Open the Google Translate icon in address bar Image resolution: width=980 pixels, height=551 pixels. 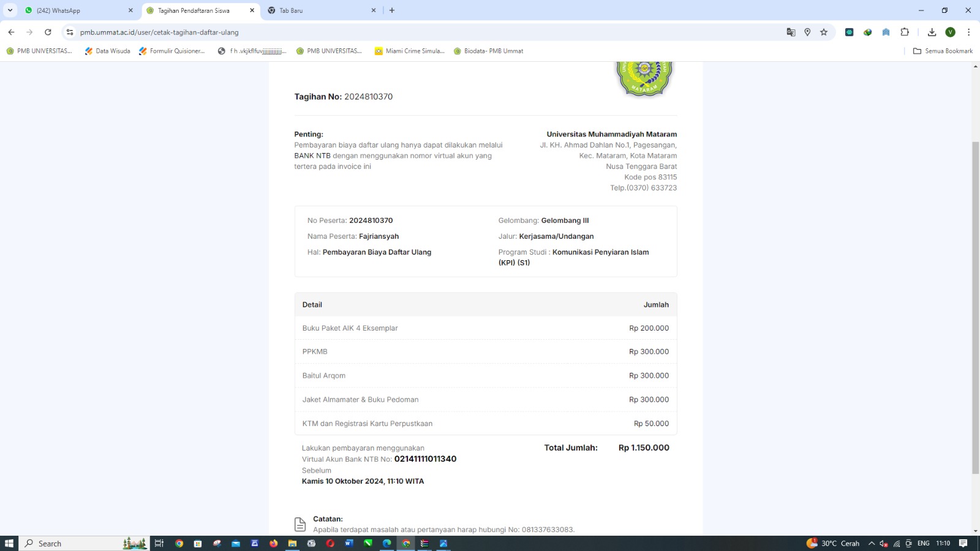[791, 32]
